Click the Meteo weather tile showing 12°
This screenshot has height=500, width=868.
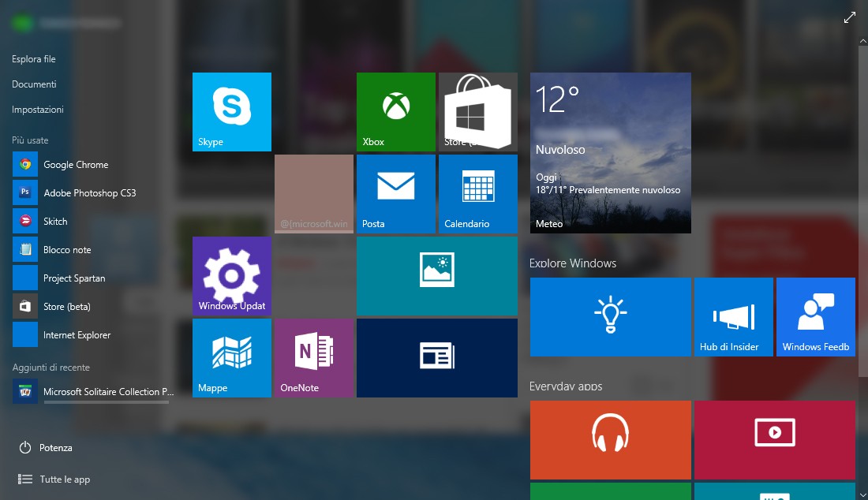[x=610, y=152]
